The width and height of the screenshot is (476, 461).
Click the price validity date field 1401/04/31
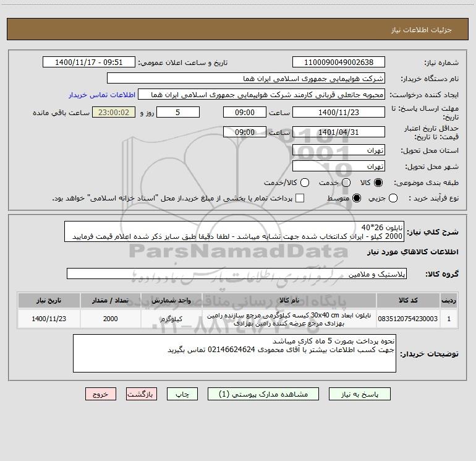pos(339,132)
